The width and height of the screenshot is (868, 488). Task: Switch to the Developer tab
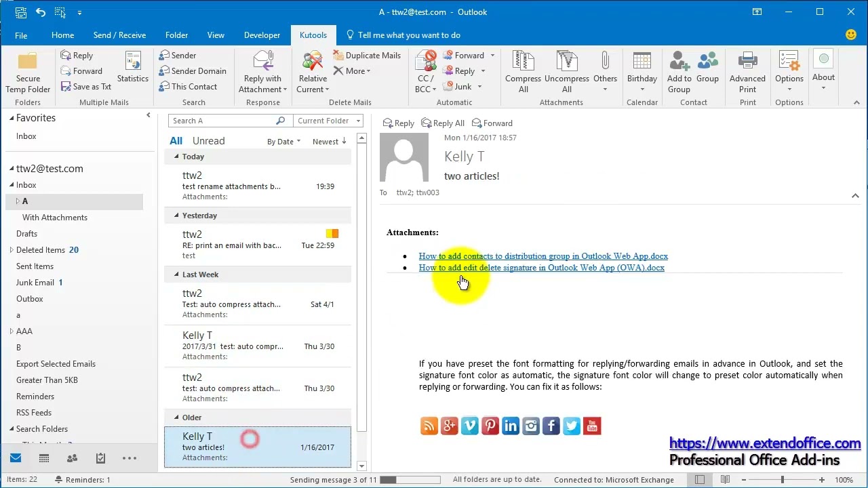[262, 35]
